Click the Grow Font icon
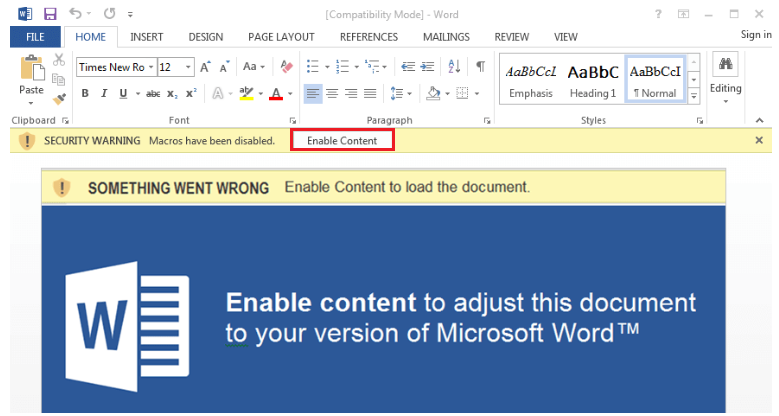This screenshot has height=416, width=779. (x=205, y=67)
